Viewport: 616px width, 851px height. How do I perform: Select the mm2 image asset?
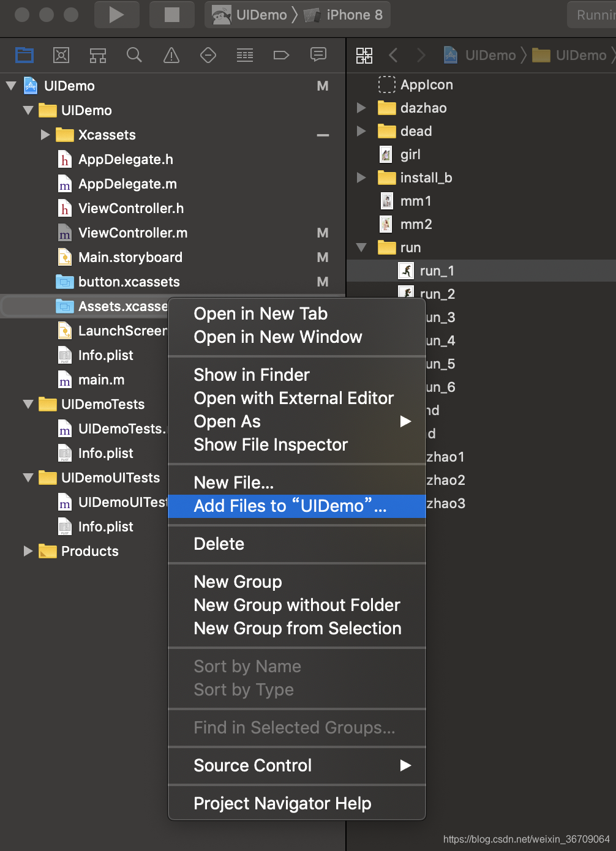pyautogui.click(x=416, y=224)
